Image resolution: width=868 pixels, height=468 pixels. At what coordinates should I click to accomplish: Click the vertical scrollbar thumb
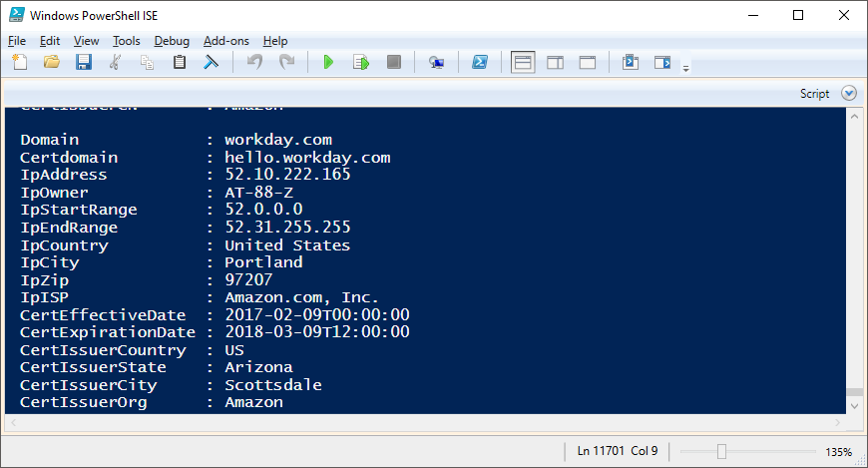pyautogui.click(x=854, y=392)
